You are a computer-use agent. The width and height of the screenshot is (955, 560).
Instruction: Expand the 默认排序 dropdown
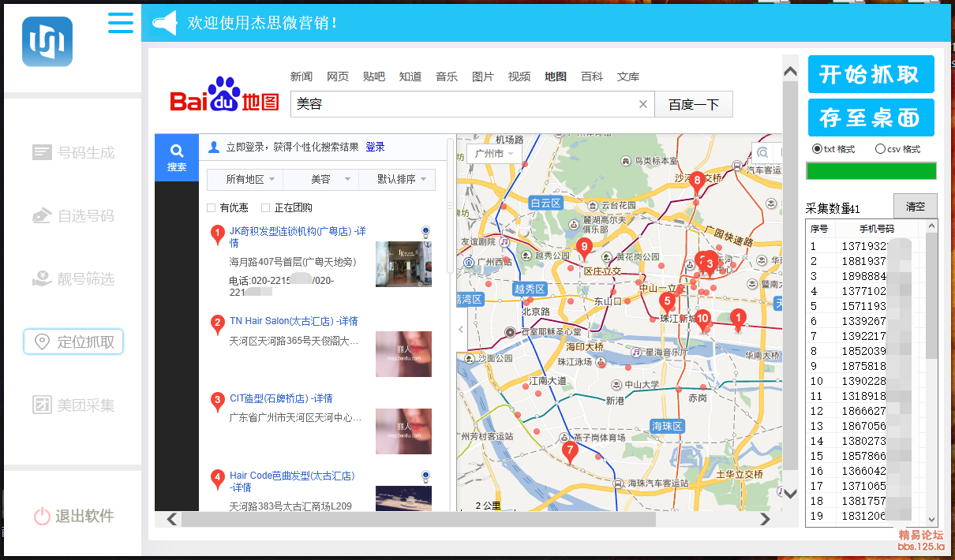(397, 180)
